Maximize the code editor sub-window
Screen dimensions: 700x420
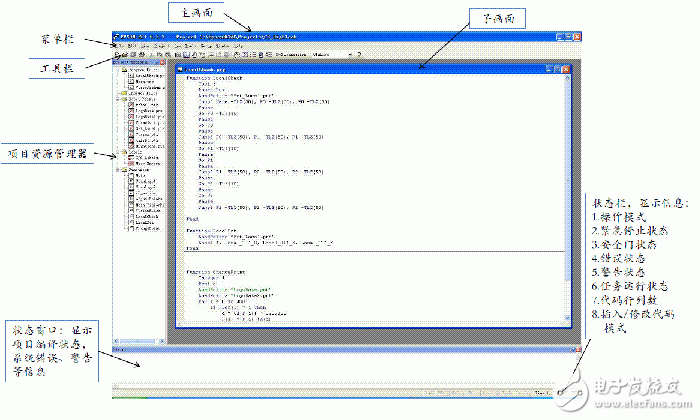coord(557,68)
